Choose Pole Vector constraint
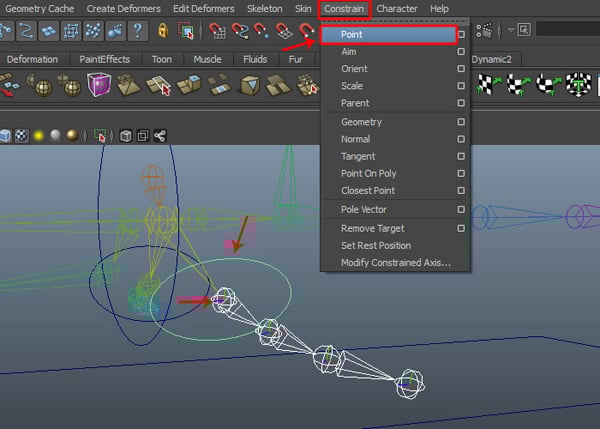600x429 pixels. [x=364, y=209]
